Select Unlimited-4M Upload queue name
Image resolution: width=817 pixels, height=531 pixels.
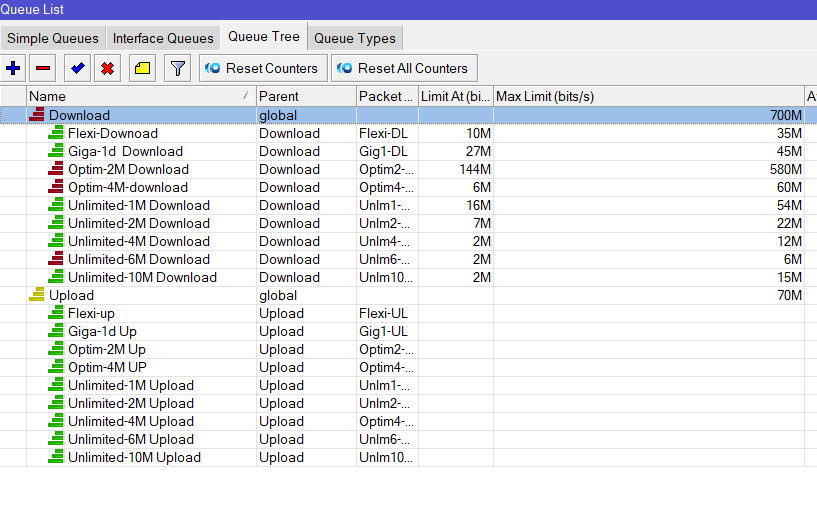point(131,421)
